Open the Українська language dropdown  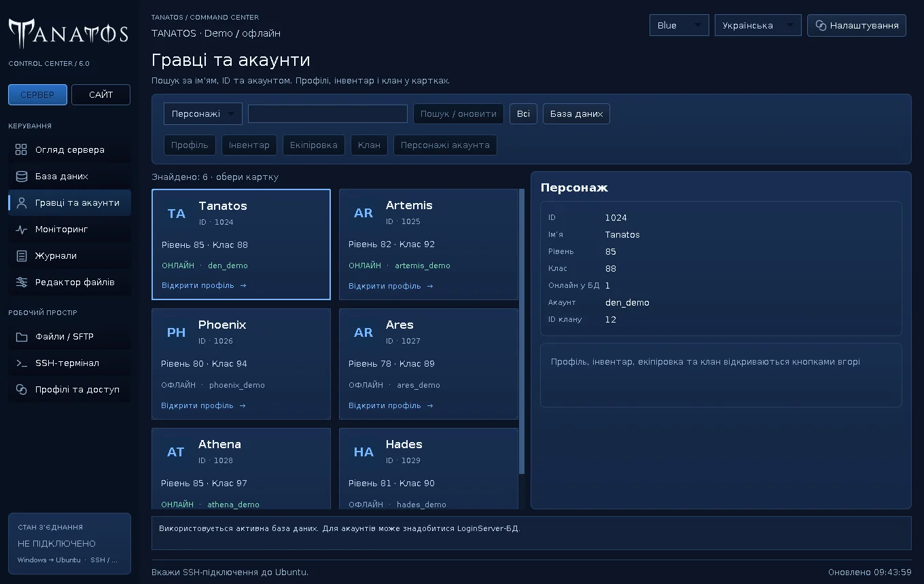tap(758, 25)
